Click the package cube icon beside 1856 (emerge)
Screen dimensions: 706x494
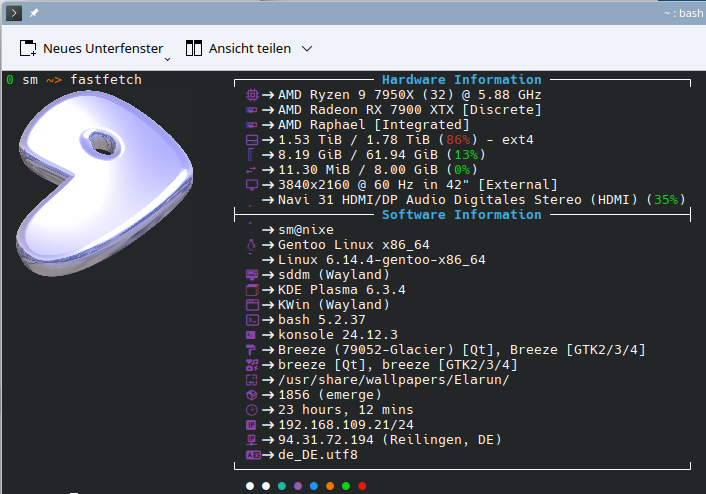click(x=252, y=395)
